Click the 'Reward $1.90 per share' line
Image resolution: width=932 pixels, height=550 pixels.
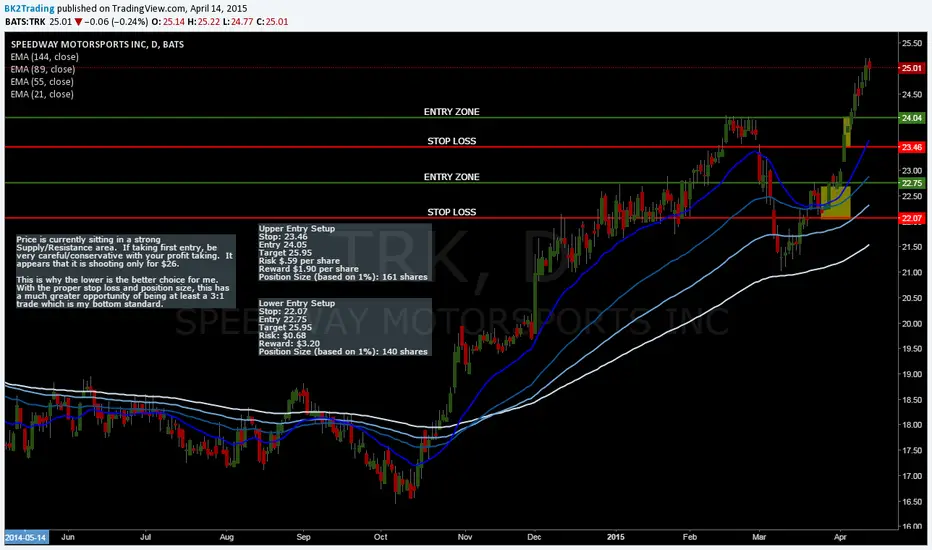[x=308, y=269]
